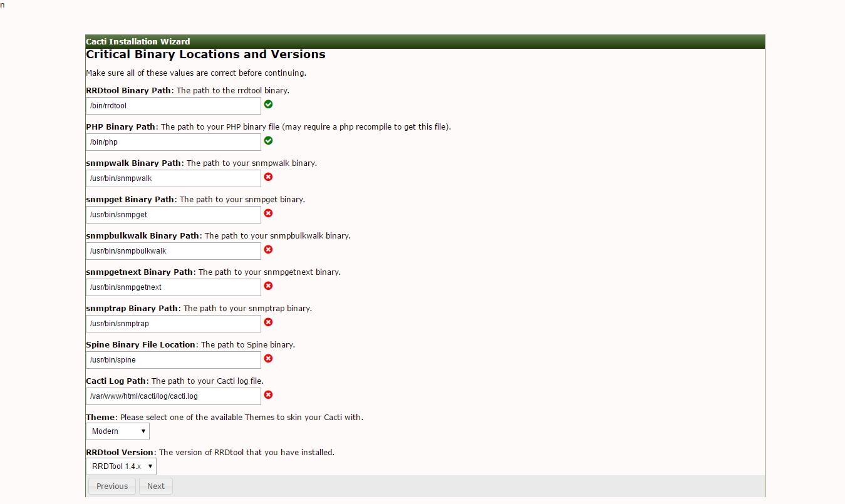Image resolution: width=845 pixels, height=504 pixels.
Task: Click red error icon beside snmptrap path
Action: (x=268, y=322)
